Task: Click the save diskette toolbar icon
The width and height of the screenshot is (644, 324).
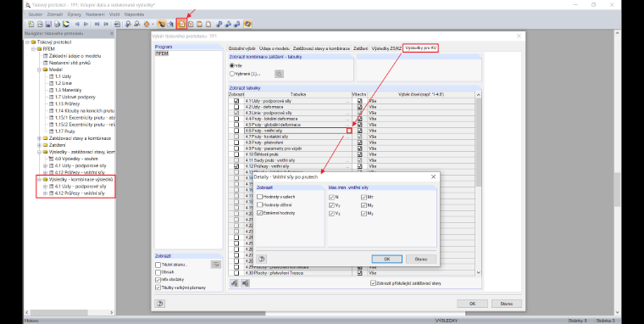Action: pyautogui.click(x=48, y=25)
